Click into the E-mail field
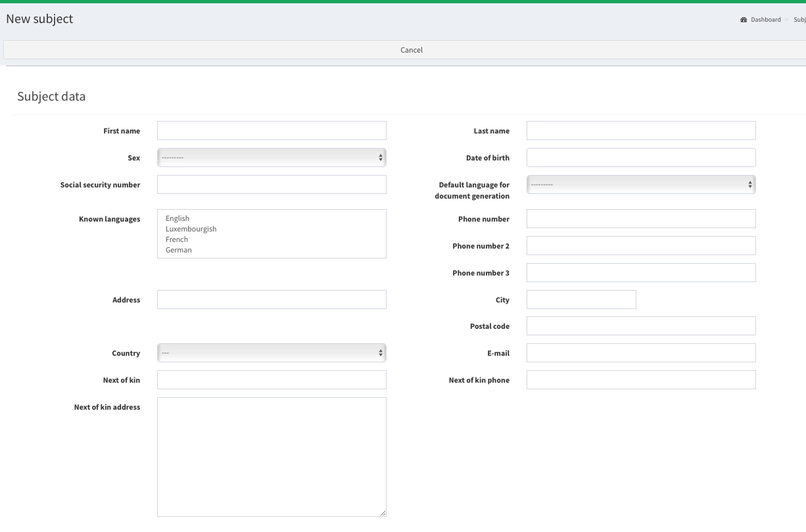The image size is (806, 532). [x=640, y=353]
